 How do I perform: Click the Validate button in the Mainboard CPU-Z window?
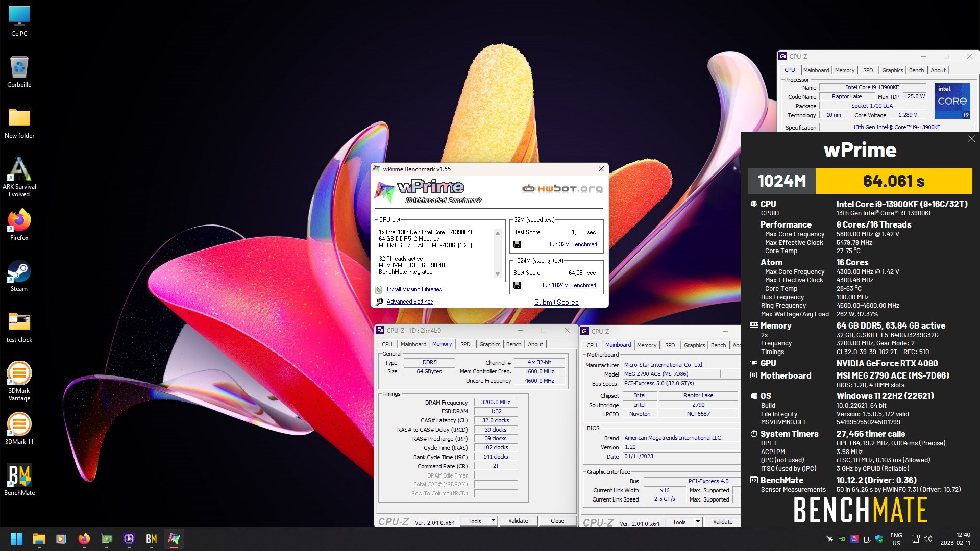[723, 522]
